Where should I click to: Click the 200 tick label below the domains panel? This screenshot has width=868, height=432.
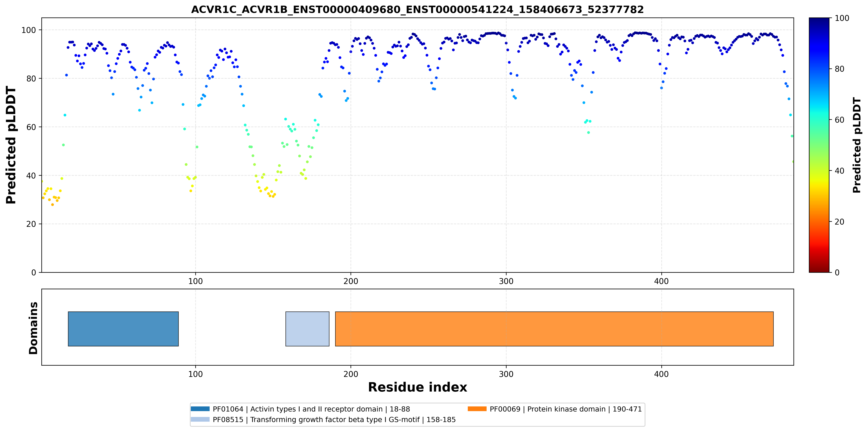click(351, 374)
